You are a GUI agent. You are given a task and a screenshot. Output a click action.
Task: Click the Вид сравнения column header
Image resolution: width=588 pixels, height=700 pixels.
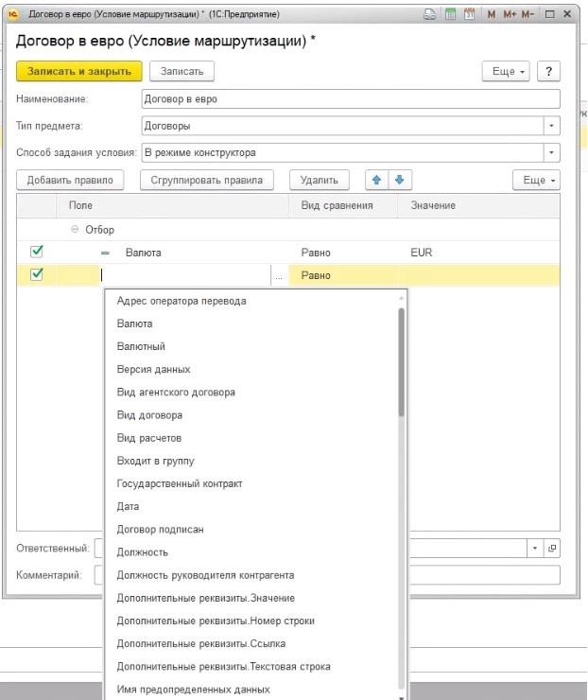coord(343,205)
